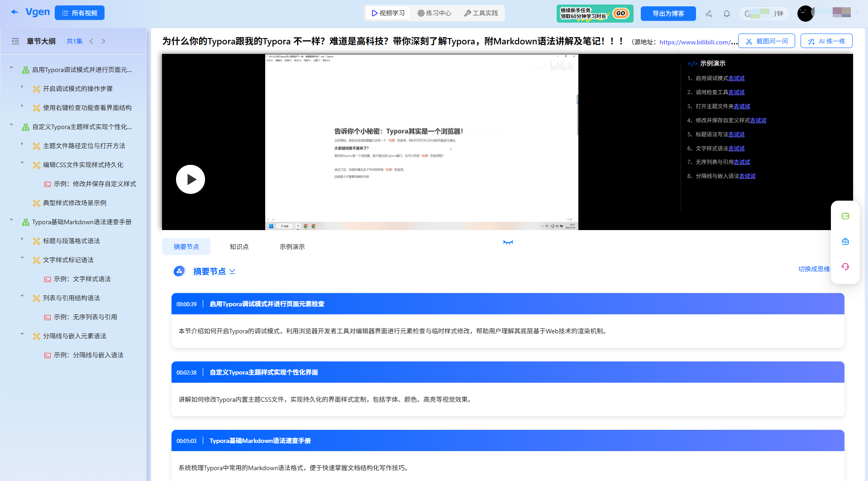Click the blue toolbox icon in floating panel
Viewport: 868px width, 481px height.
pos(845,241)
